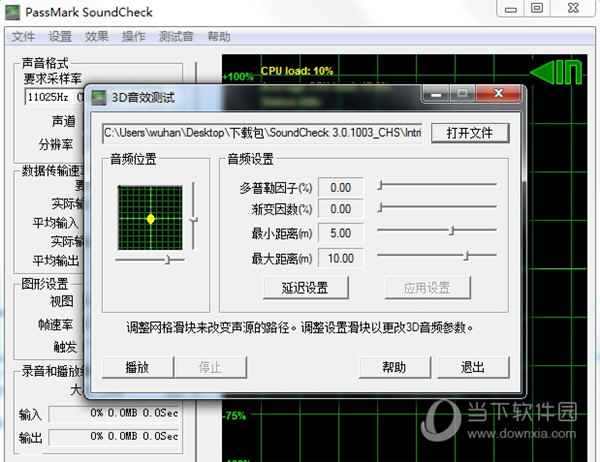Minimize the 3D音效测试 dialog
Viewport: 600px width, 462px height.
435,94
